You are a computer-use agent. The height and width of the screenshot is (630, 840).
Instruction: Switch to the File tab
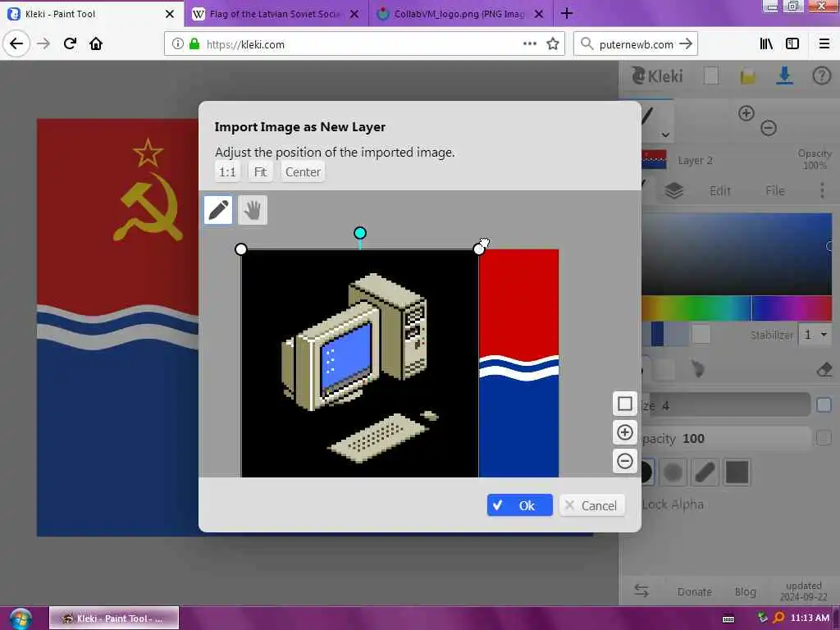[x=774, y=190]
